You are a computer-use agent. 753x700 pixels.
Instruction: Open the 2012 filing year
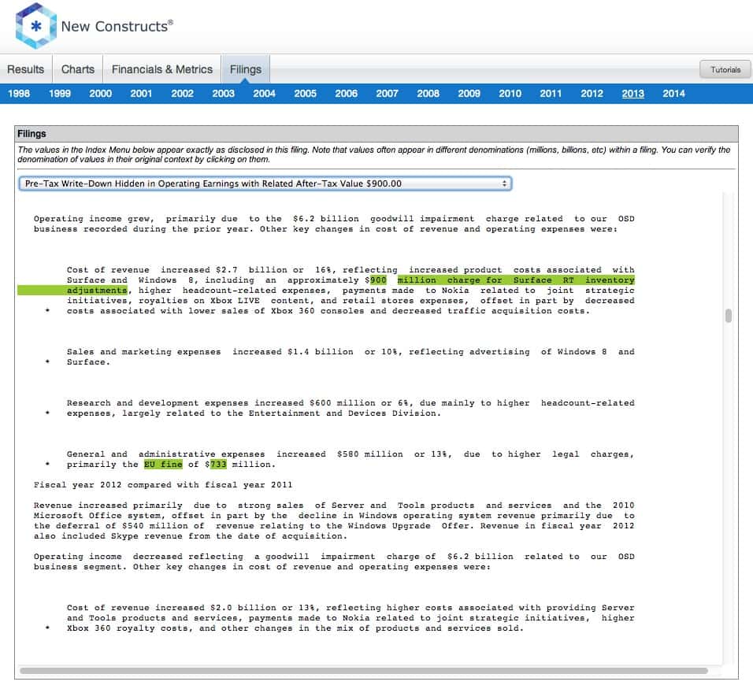pos(592,94)
